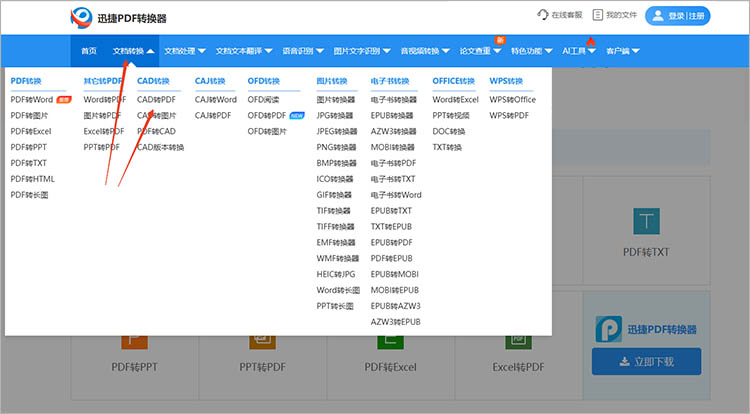Open CAD转PDF link
750x414 pixels.
[x=156, y=99]
